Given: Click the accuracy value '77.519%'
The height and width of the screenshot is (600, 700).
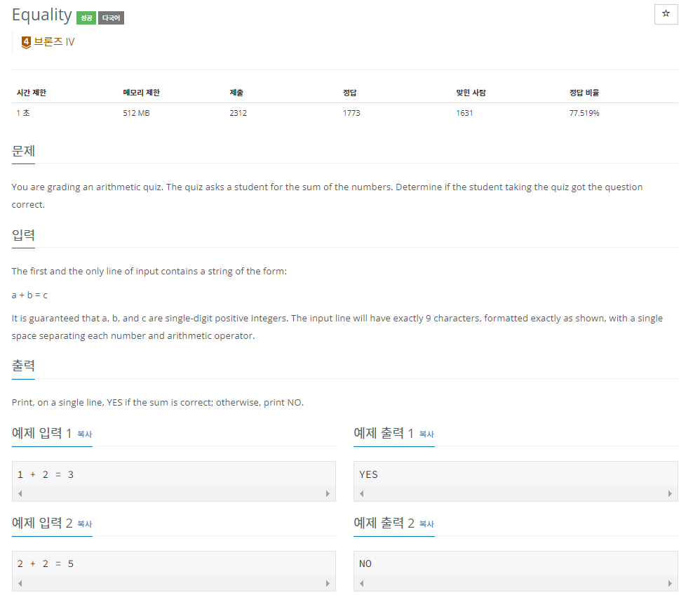Looking at the screenshot, I should (x=584, y=113).
